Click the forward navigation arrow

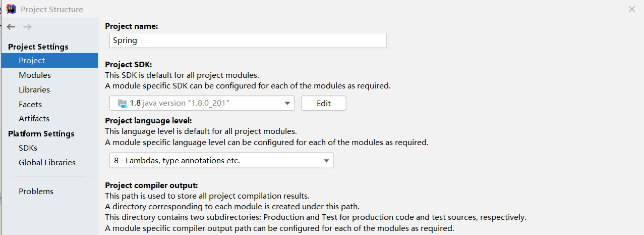click(x=27, y=27)
